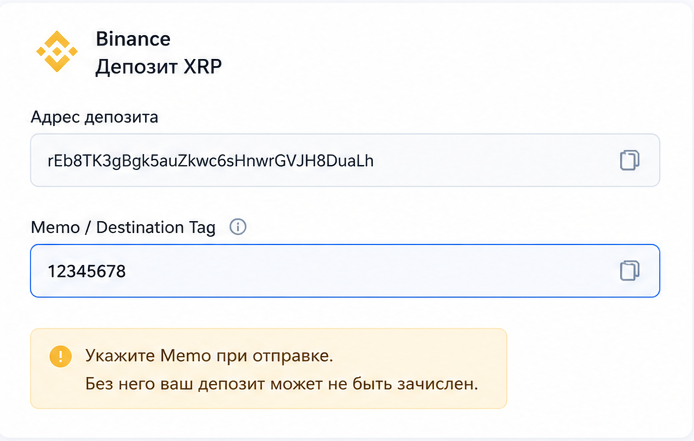Click the Memo / Destination Tag label
This screenshot has width=694, height=441.
pos(123,228)
